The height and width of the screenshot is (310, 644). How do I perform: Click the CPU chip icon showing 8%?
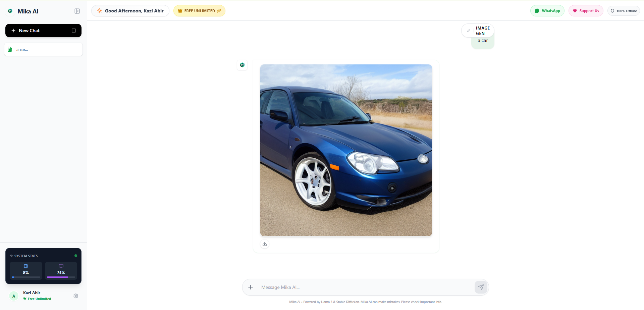point(26,266)
